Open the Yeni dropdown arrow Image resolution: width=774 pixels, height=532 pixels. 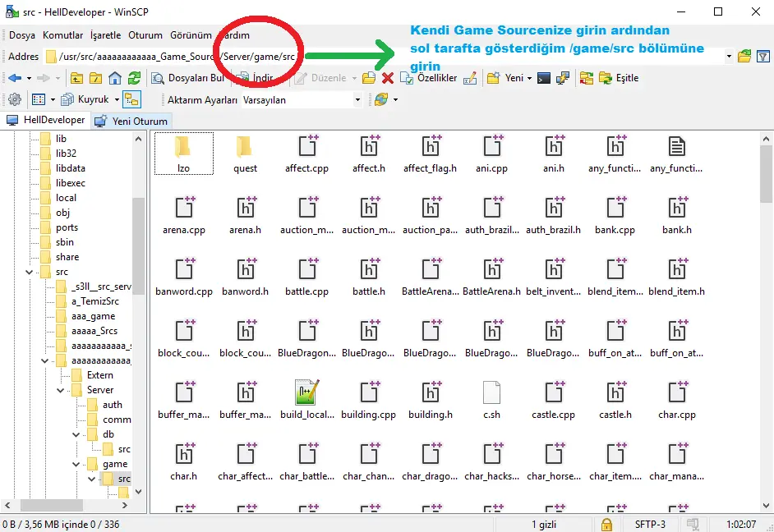[x=530, y=78]
